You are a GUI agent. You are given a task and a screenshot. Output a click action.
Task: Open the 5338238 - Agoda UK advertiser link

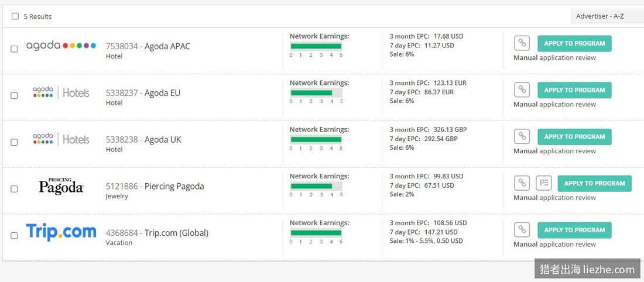click(x=143, y=140)
